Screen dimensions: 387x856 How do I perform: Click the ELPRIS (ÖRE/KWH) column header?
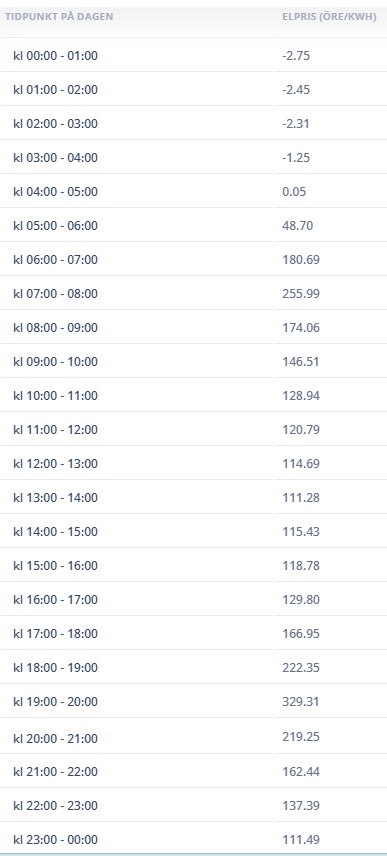(x=329, y=16)
